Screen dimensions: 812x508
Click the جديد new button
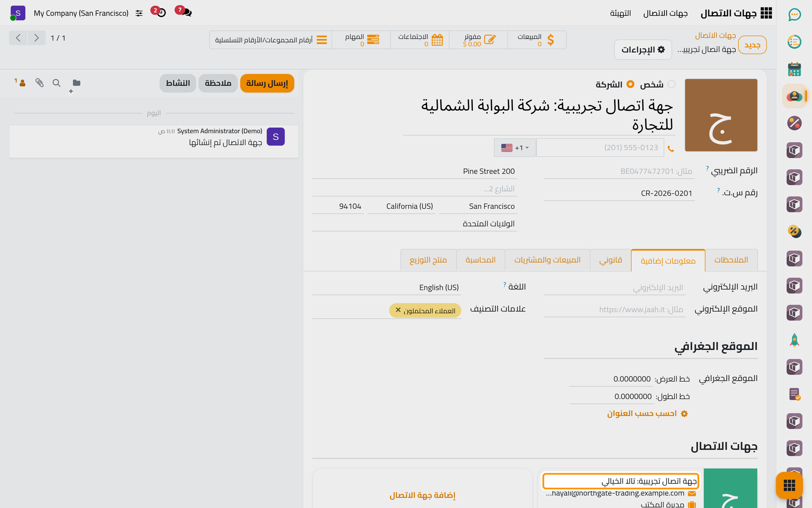[752, 45]
